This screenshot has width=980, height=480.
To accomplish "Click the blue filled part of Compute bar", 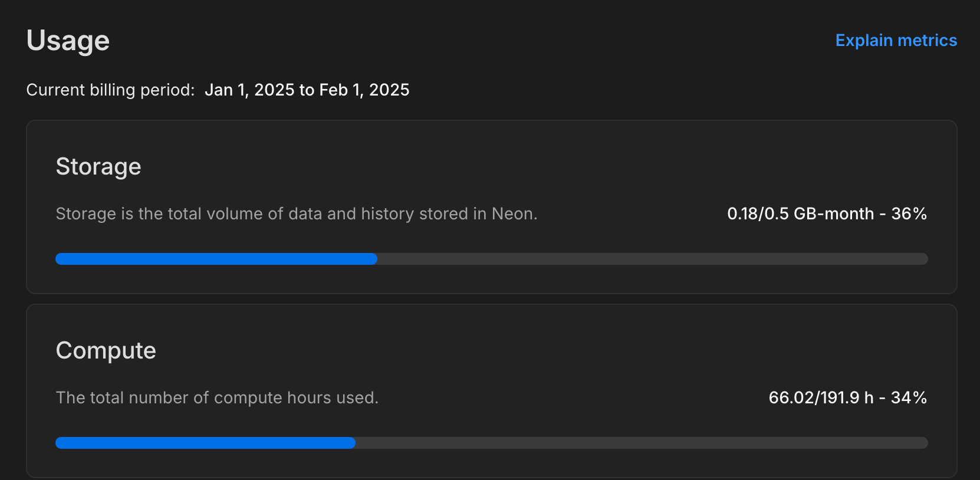I will (205, 443).
